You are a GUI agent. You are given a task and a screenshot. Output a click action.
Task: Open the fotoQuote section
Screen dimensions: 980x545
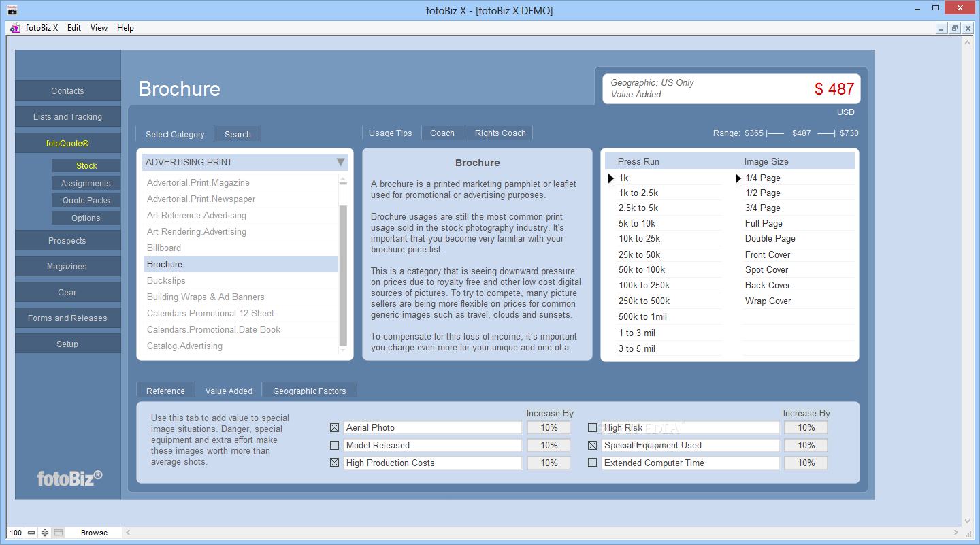(x=67, y=143)
